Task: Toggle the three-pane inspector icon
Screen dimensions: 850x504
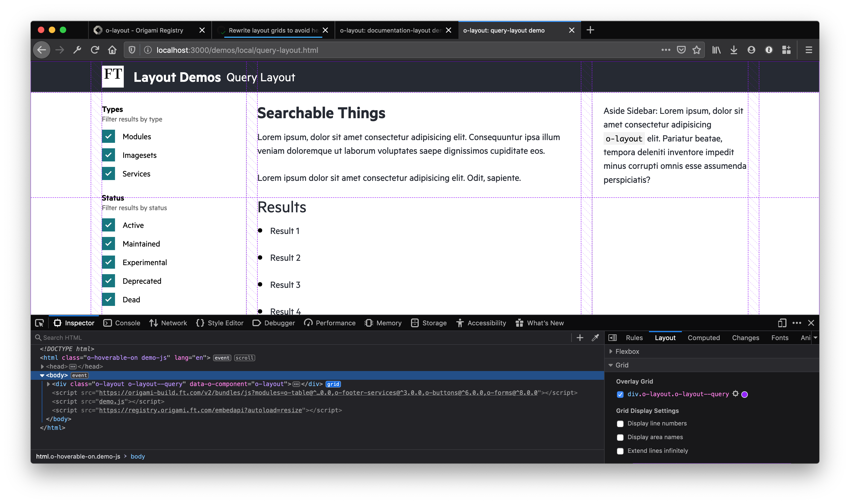Action: click(x=612, y=337)
